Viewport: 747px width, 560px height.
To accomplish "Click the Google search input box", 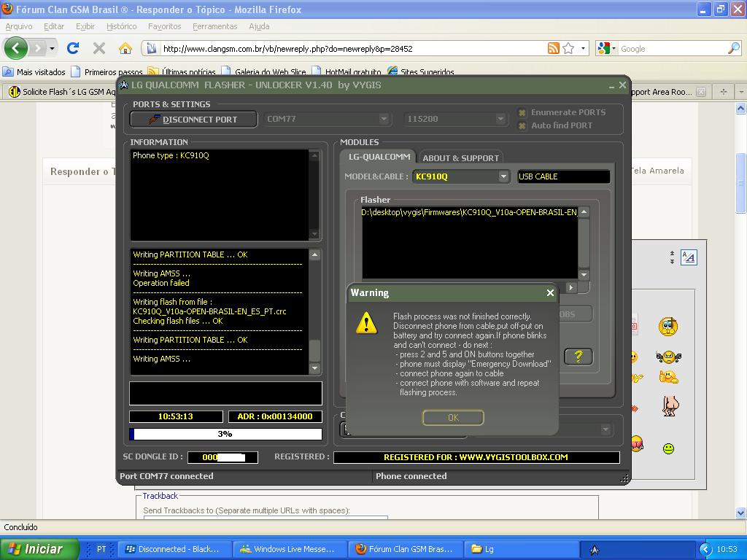I will pos(673,49).
